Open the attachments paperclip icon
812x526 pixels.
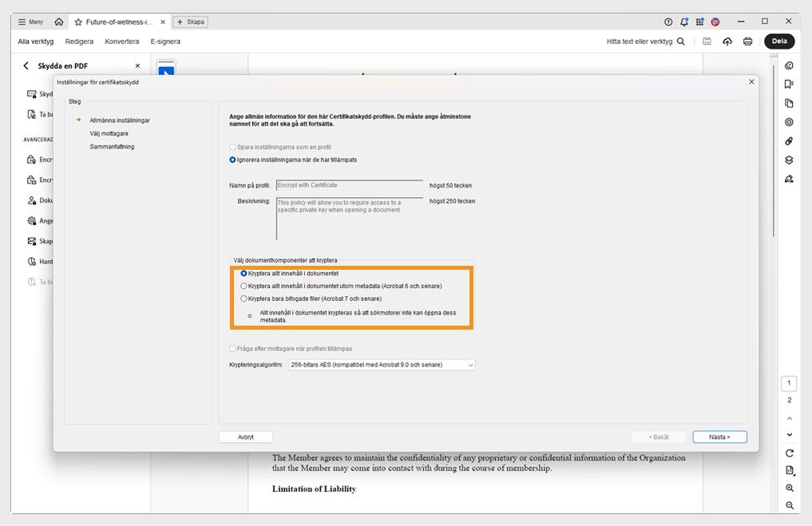[x=789, y=140]
